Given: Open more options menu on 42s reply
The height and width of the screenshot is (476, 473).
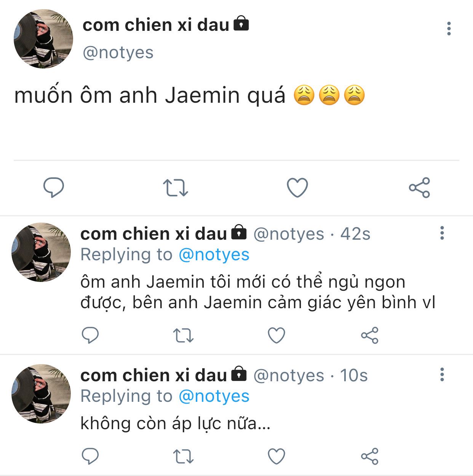Looking at the screenshot, I should pos(442,233).
